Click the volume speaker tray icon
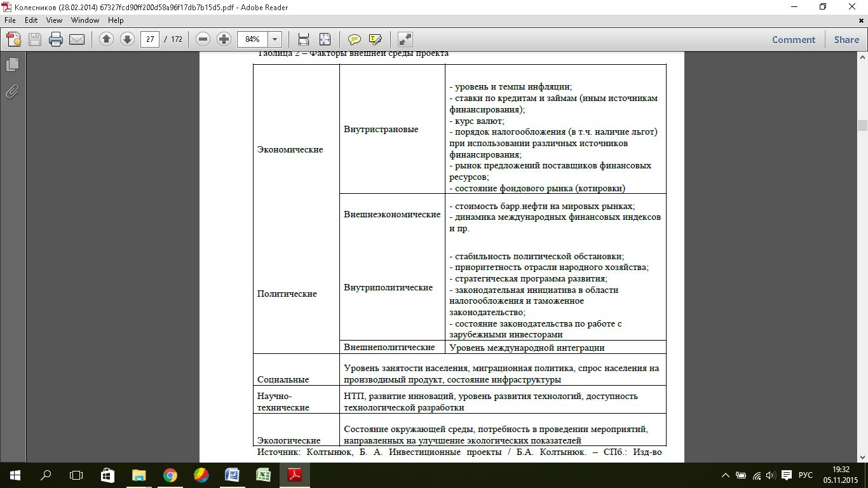The width and height of the screenshot is (868, 488). pos(771,475)
